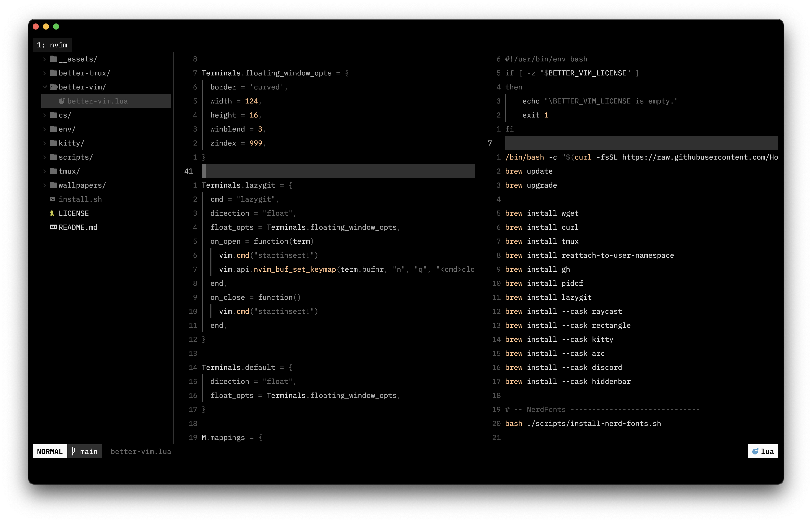Click the 'height = 16' line
This screenshot has width=812, height=522.
pos(236,115)
